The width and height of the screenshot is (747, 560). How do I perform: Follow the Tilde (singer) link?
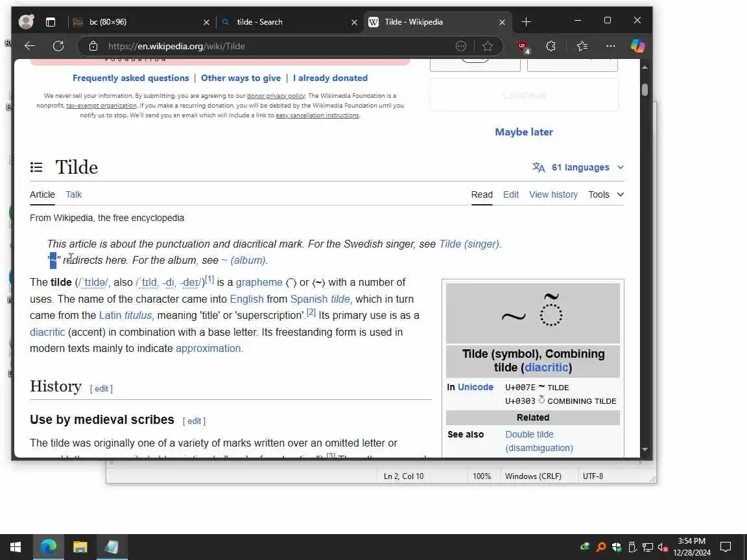(469, 244)
